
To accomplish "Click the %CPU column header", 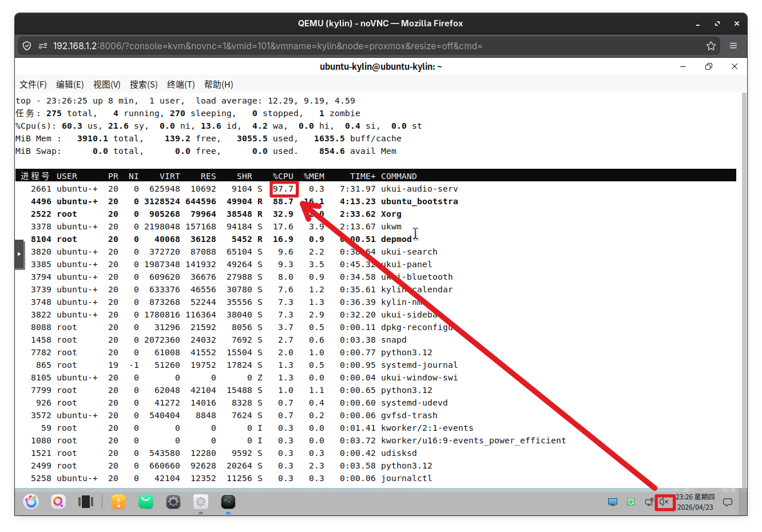I will pos(283,176).
